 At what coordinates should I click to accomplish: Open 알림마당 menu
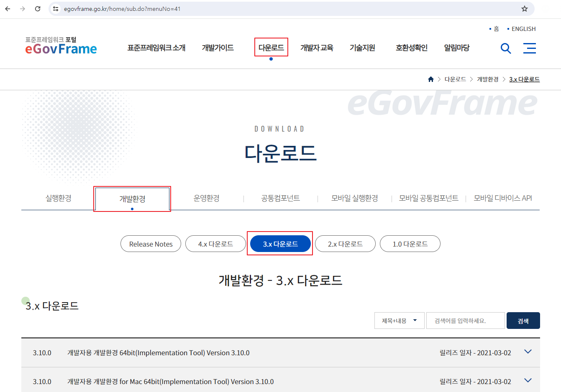click(x=456, y=48)
